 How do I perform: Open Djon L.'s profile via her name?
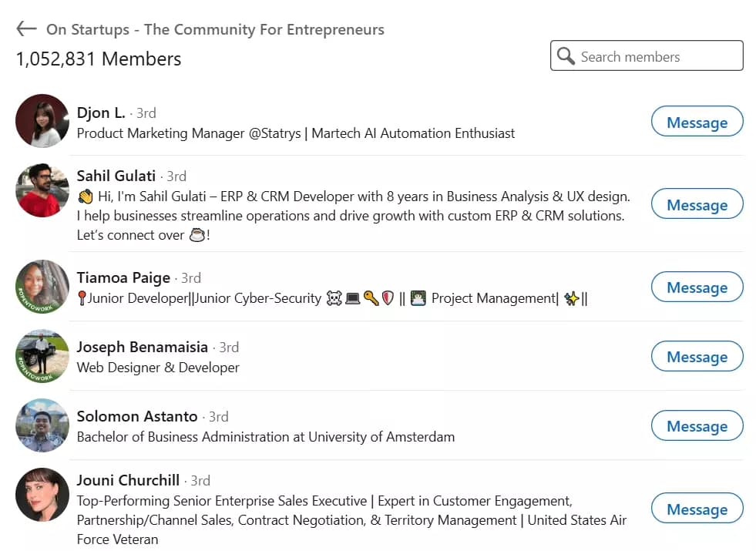(101, 113)
